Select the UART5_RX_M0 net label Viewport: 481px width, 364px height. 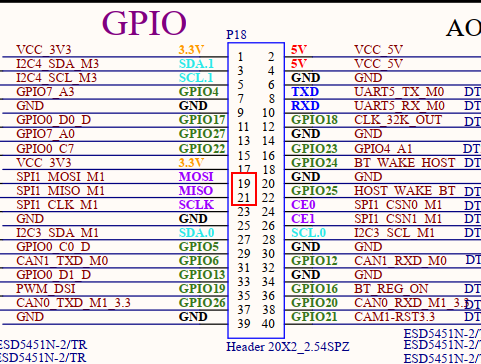click(x=399, y=106)
